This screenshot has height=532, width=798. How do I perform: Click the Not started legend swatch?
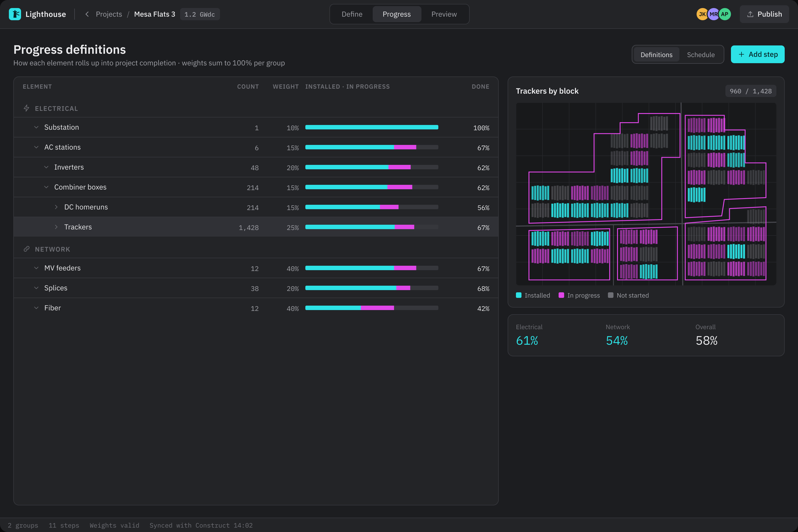611,295
